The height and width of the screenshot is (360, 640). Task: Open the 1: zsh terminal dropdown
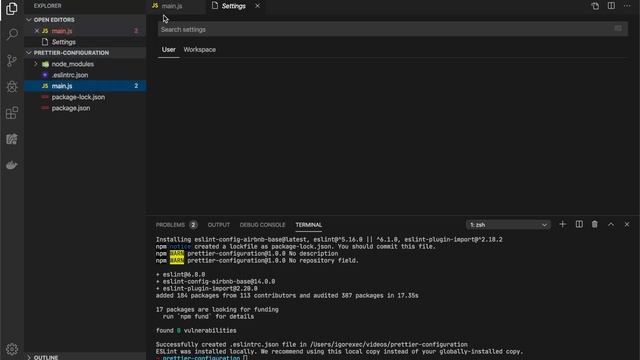point(508,224)
